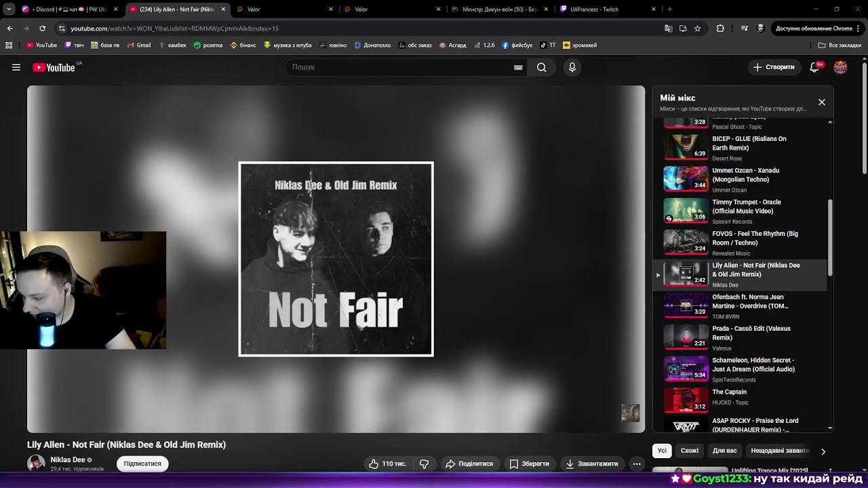Click the Завантажити download button
The width and height of the screenshot is (868, 488).
[591, 464]
